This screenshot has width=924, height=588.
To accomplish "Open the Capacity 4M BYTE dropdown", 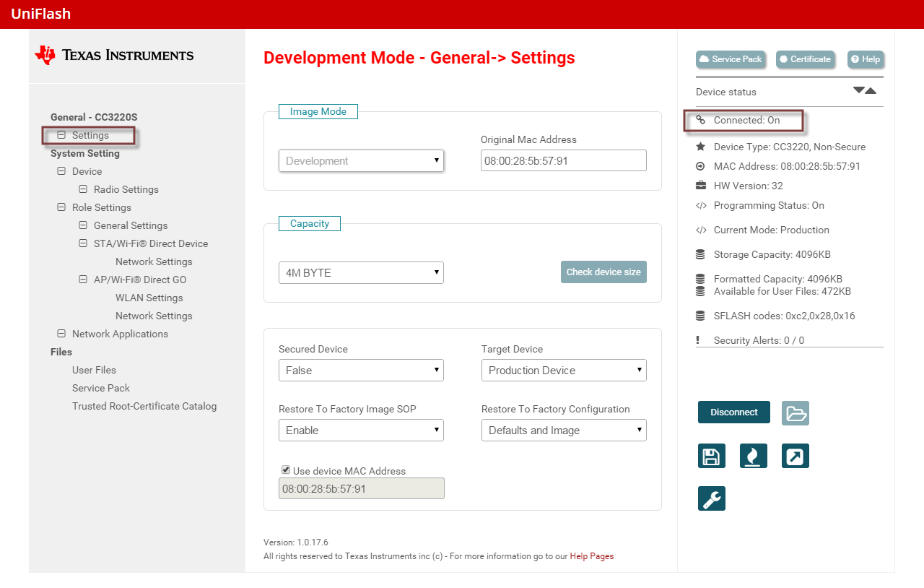I will (361, 273).
